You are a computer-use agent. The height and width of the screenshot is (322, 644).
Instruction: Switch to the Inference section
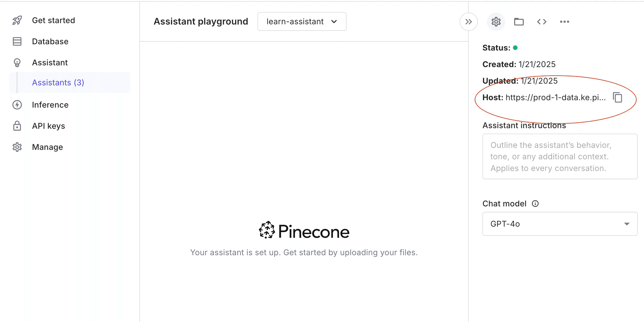(50, 105)
